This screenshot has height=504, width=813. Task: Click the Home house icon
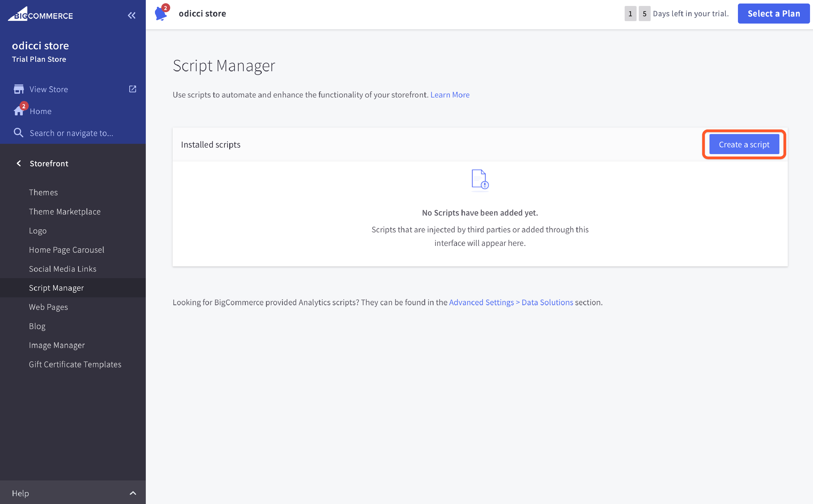pyautogui.click(x=19, y=111)
